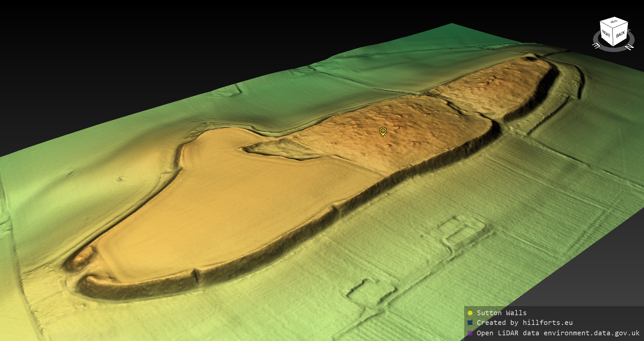Click the E compass letter
Image resolution: width=644 pixels, height=341 pixels.
coord(597,46)
